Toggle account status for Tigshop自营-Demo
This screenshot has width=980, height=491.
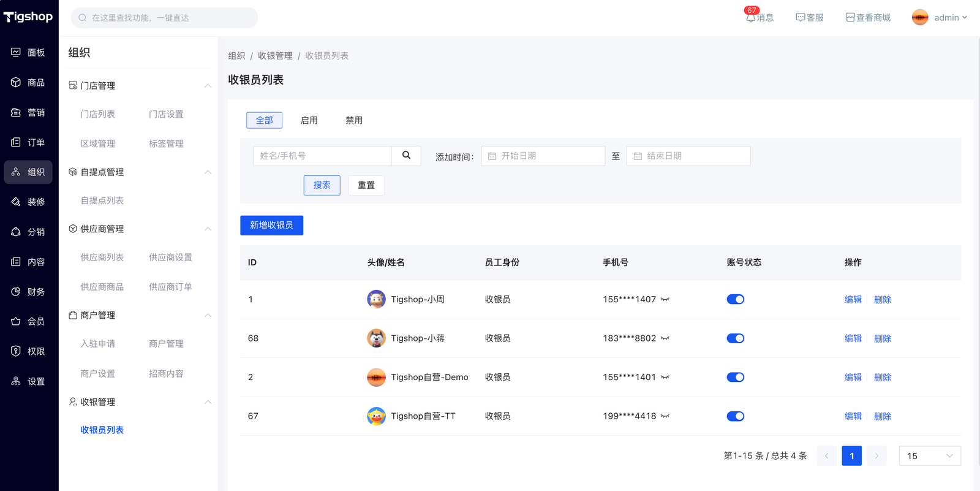[735, 377]
